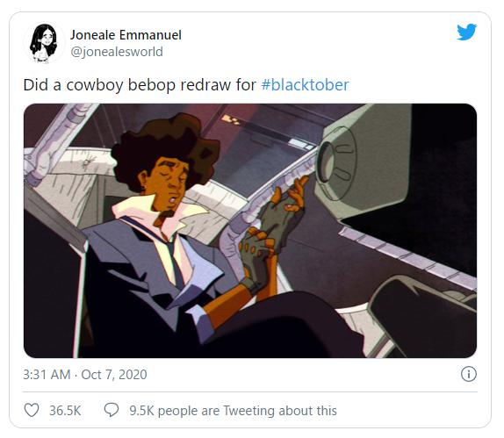Open Joneale Emmanuel's profile avatar
504x438 pixels.
tap(44, 43)
